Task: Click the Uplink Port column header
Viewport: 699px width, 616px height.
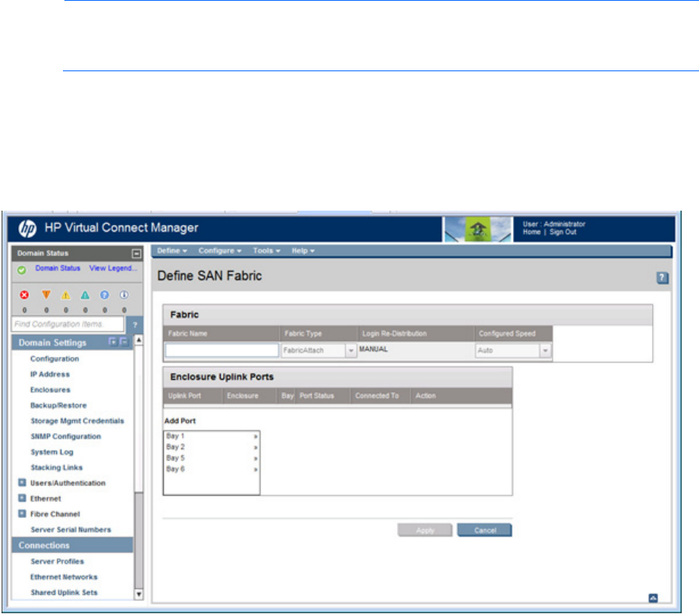Action: (x=184, y=396)
